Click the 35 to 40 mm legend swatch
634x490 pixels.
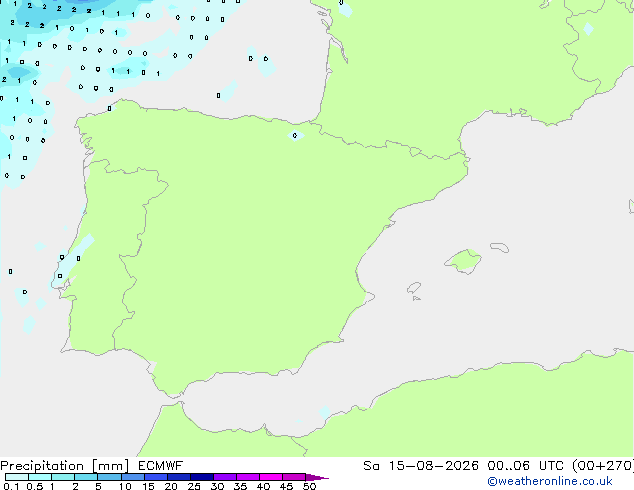[247, 477]
